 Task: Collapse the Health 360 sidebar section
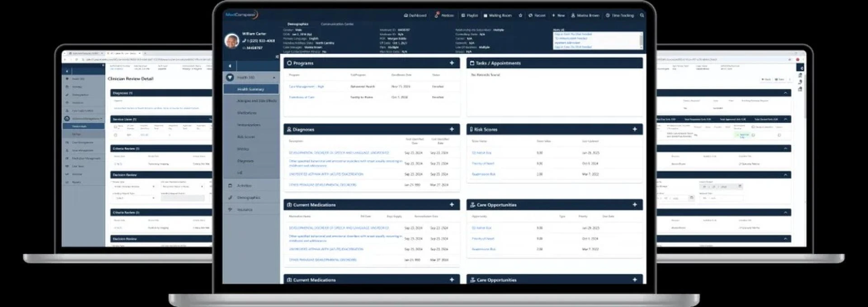click(274, 78)
